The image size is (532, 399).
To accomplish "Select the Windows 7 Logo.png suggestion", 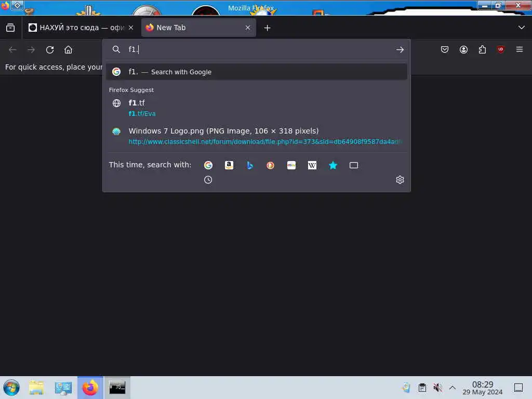I will coord(257,136).
